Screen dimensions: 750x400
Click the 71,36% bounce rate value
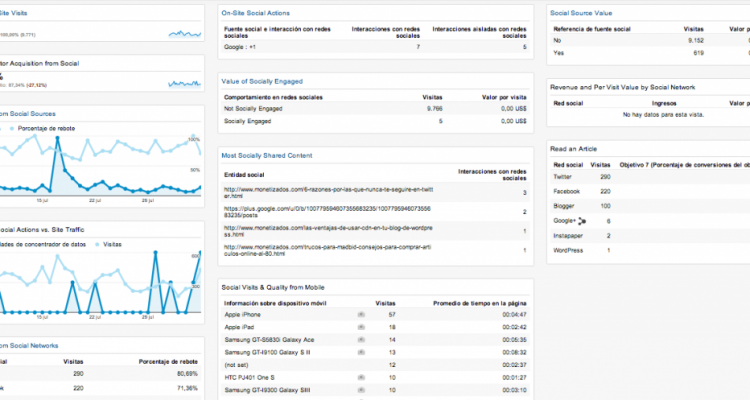click(x=188, y=388)
